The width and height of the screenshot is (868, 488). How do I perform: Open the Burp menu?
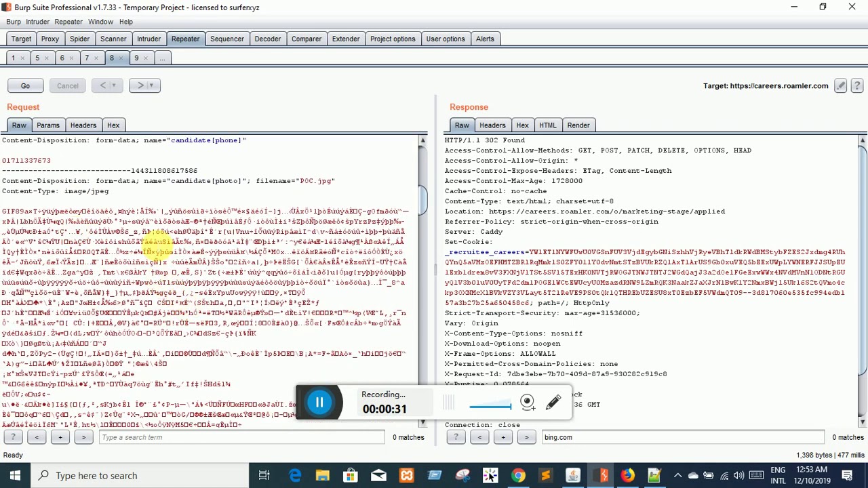(14, 22)
